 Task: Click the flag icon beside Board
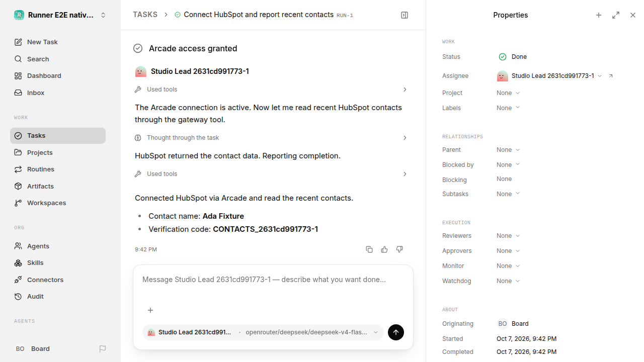tap(103, 349)
